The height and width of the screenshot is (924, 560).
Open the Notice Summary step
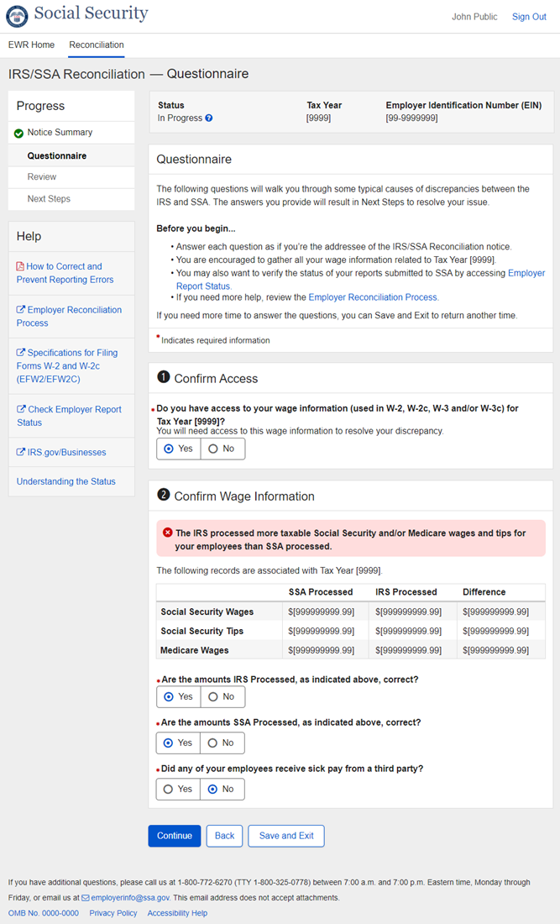(60, 133)
